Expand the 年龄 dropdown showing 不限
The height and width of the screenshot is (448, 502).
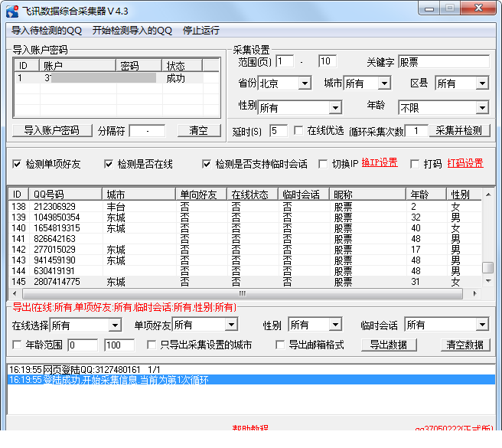point(482,108)
